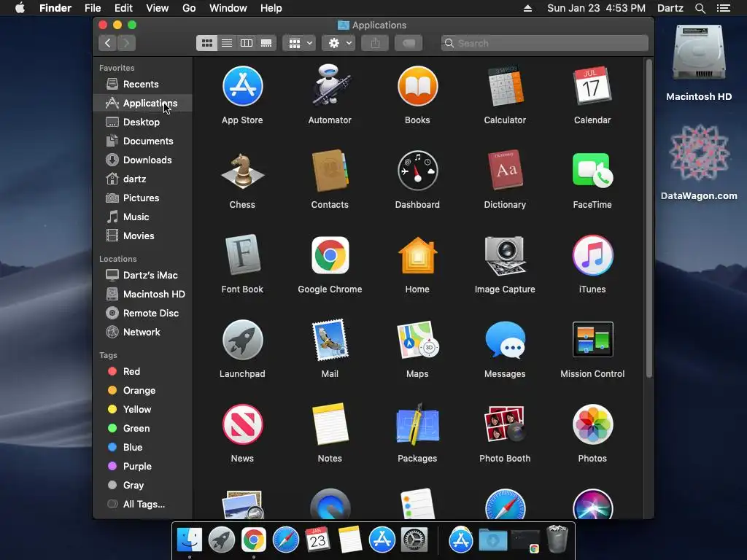Open the Window menu
Image resolution: width=747 pixels, height=560 pixels.
coord(228,8)
